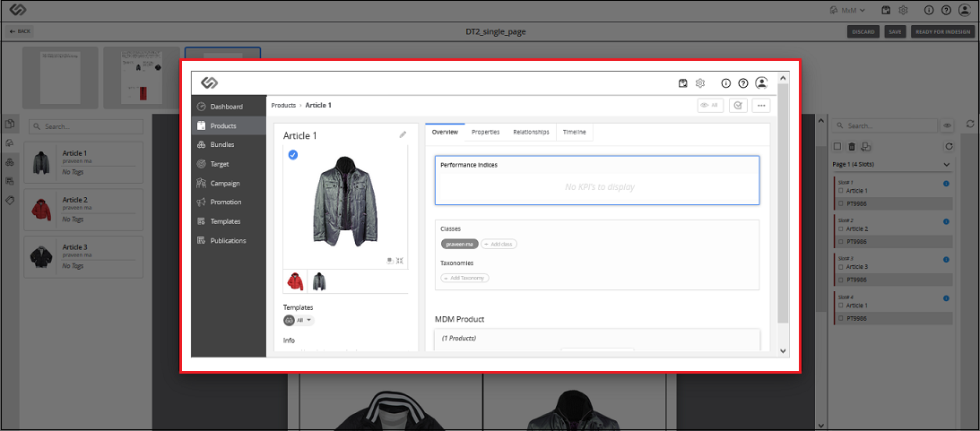
Task: Click the praveen ma class tag
Action: point(460,244)
